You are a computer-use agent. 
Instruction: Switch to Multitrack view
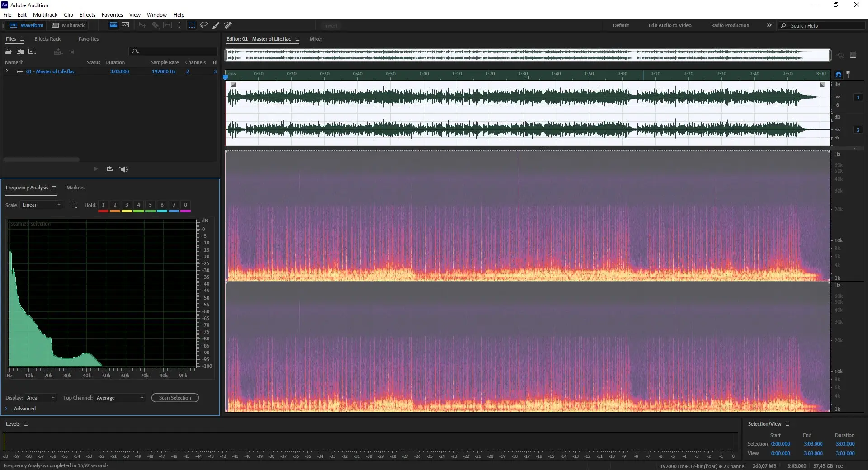68,25
